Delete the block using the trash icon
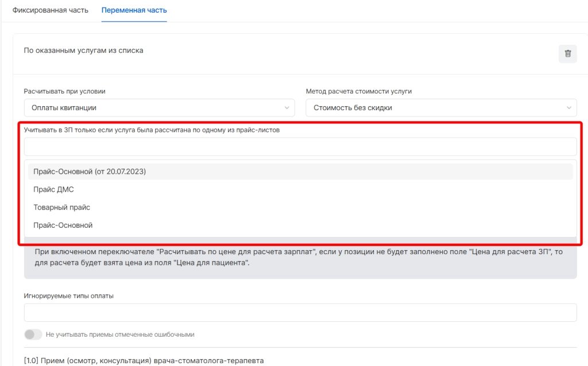The image size is (588, 366). [567, 53]
